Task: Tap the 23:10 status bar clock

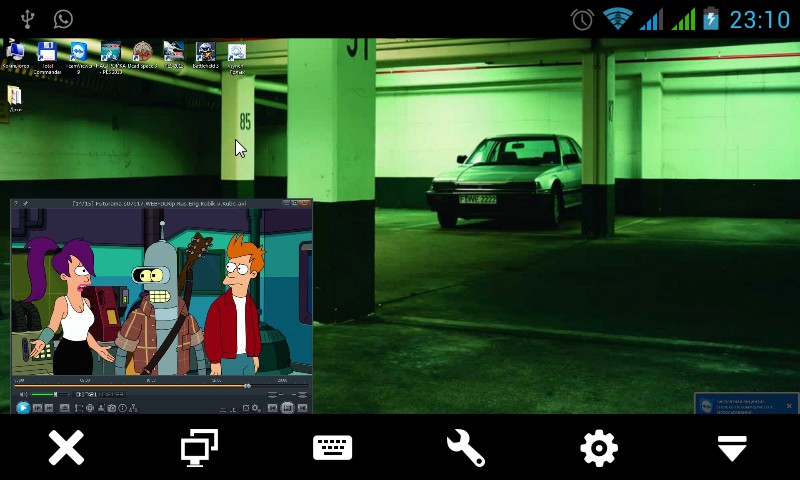Action: [759, 20]
